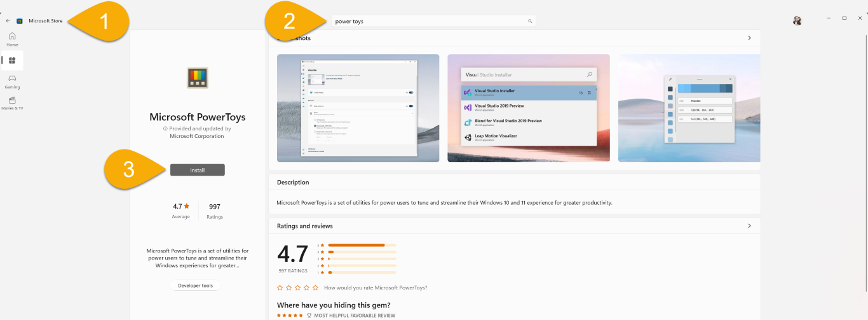Click the leftmost empty rating star
The width and height of the screenshot is (868, 320).
(280, 288)
